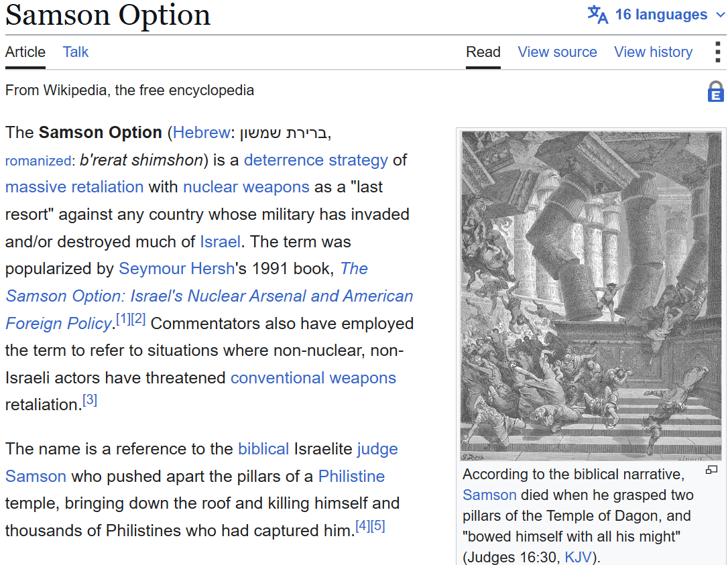The image size is (728, 565).
Task: Jump to citation [3]
Action: [90, 400]
